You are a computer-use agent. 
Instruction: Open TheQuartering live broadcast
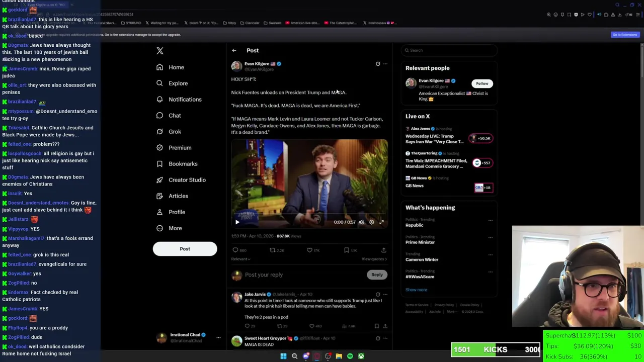[449, 161]
